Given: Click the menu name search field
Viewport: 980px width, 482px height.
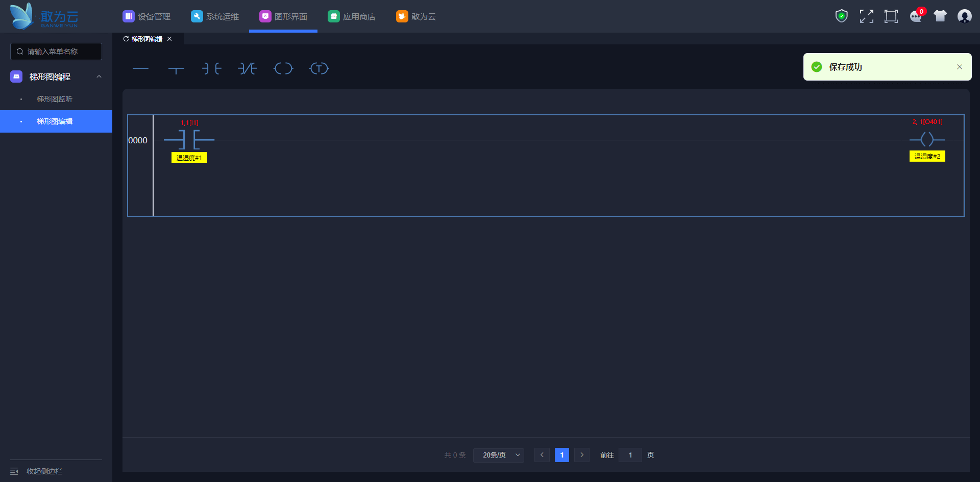Looking at the screenshot, I should [x=56, y=52].
